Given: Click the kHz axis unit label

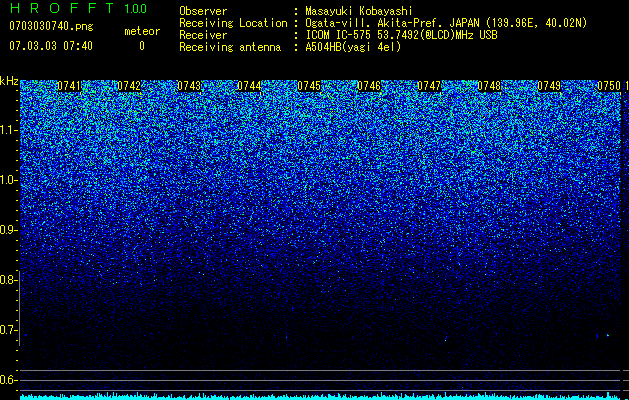Looking at the screenshot, I should [x=9, y=81].
